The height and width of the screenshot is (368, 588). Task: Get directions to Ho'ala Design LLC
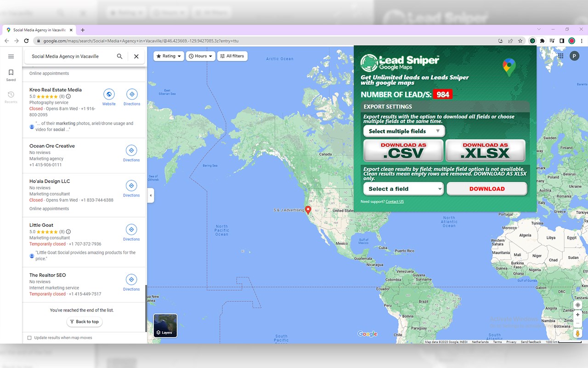click(131, 186)
